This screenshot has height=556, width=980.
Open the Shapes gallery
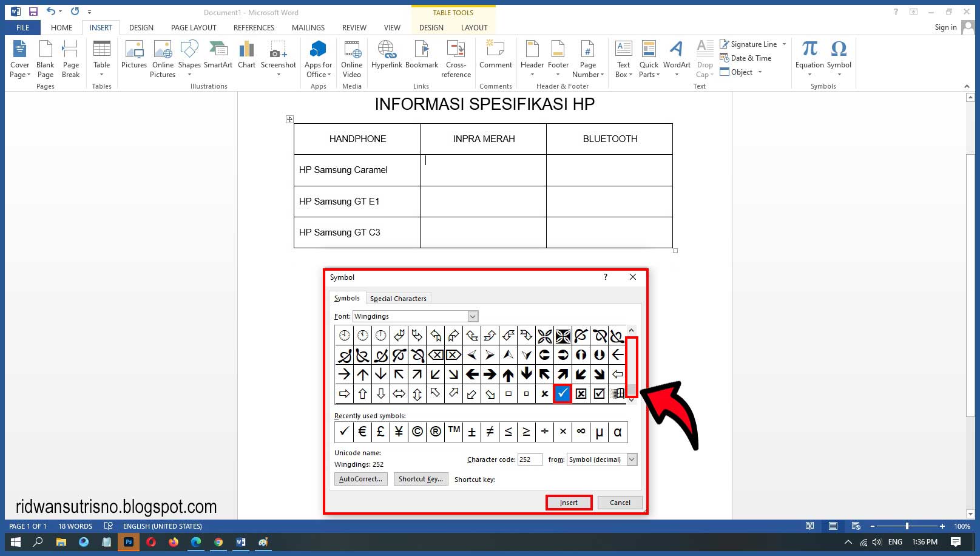tap(189, 59)
